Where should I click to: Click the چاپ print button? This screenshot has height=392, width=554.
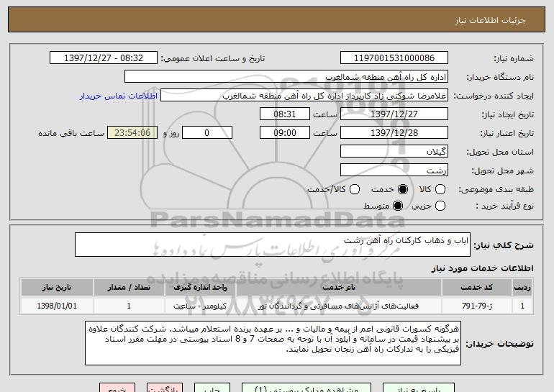(212, 388)
